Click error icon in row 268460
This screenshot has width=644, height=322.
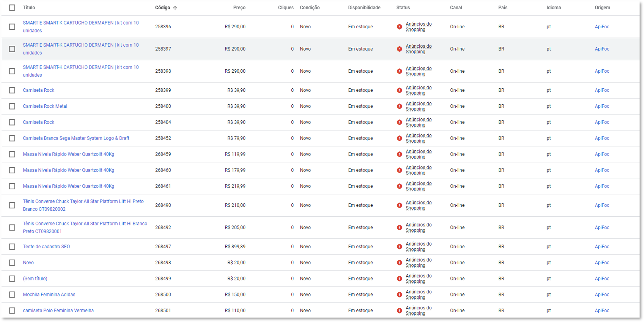click(399, 170)
